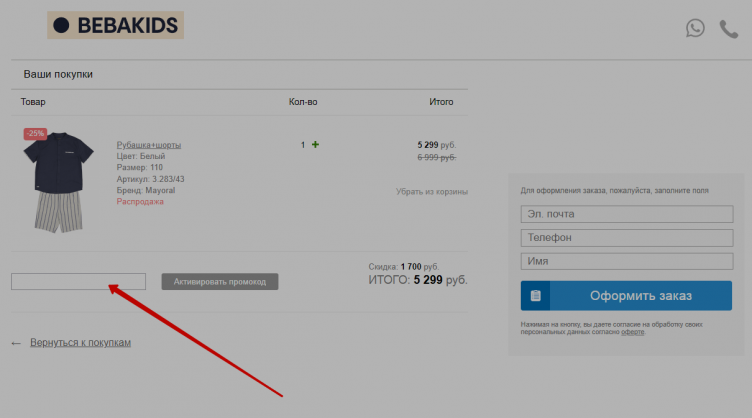Click the clipboard icon on order button

(x=536, y=296)
